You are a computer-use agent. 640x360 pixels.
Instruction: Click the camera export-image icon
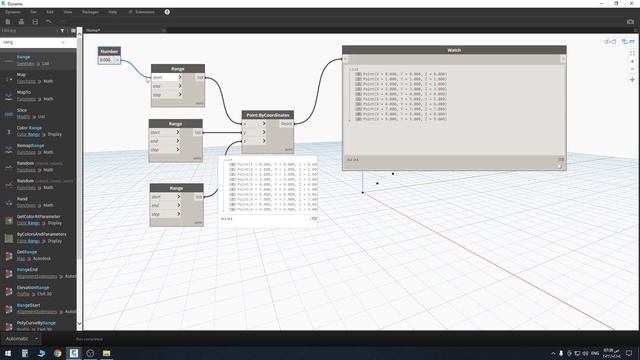tap(630, 22)
